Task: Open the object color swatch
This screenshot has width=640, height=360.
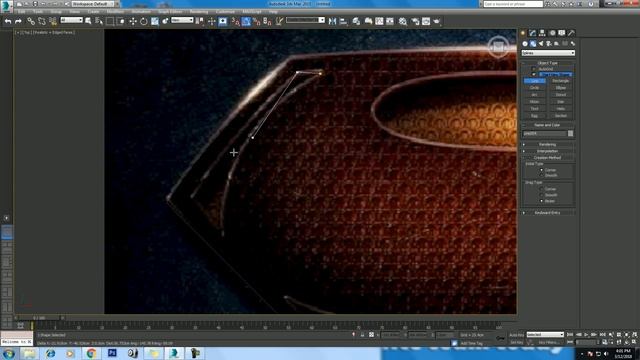Action: tap(570, 133)
